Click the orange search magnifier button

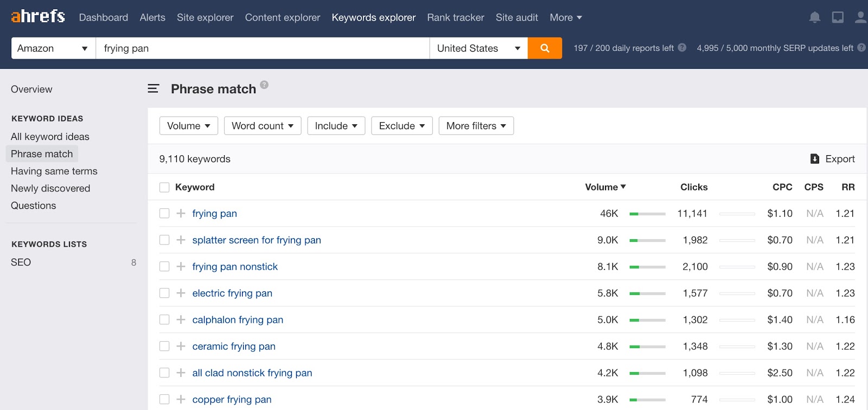tap(545, 48)
